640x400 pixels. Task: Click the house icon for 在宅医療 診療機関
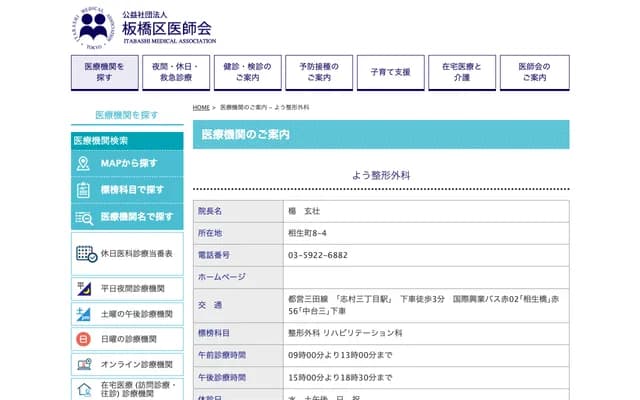[x=85, y=389]
